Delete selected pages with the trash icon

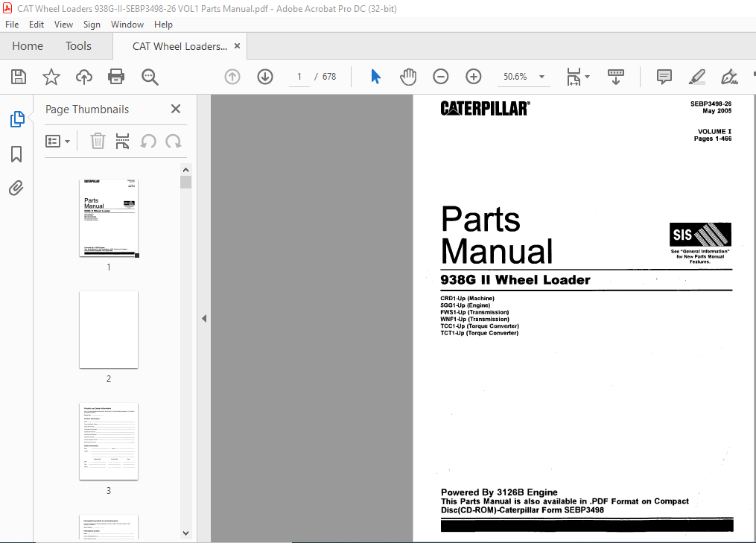[98, 142]
